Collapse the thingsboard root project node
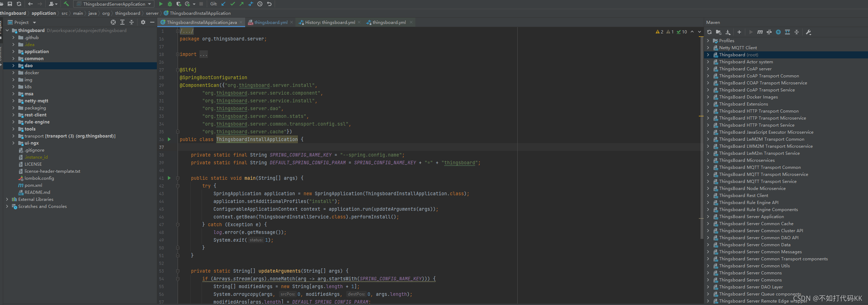 (x=7, y=30)
